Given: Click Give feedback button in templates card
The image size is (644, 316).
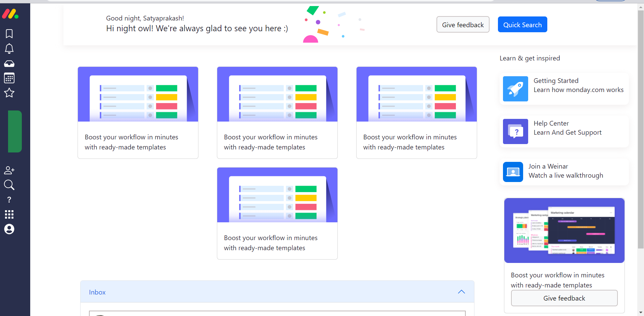Looking at the screenshot, I should pos(564,298).
